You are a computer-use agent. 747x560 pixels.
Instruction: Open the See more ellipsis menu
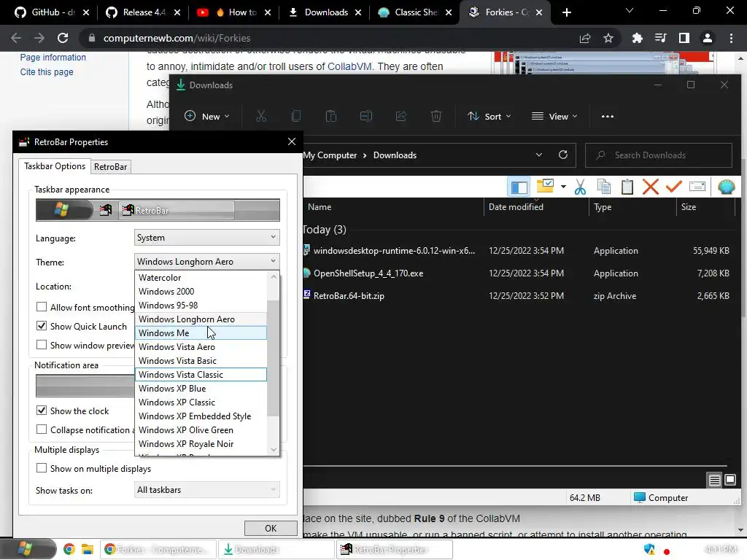pyautogui.click(x=608, y=116)
